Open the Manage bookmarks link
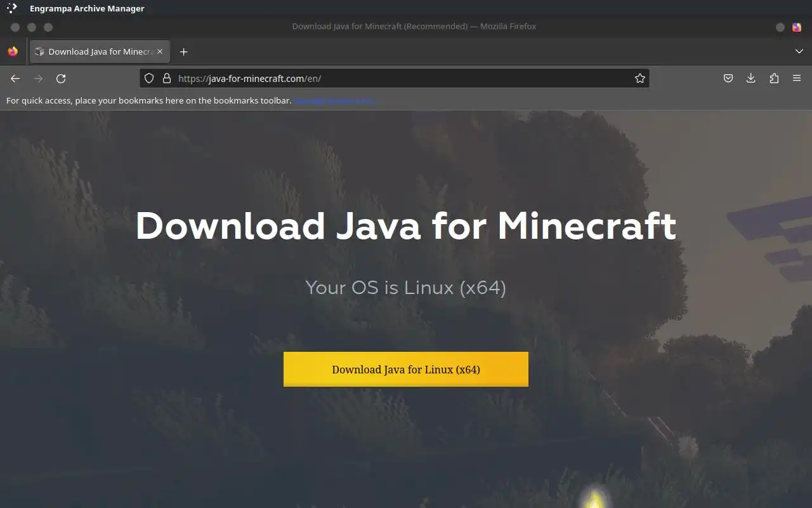The width and height of the screenshot is (812, 508). tap(336, 100)
